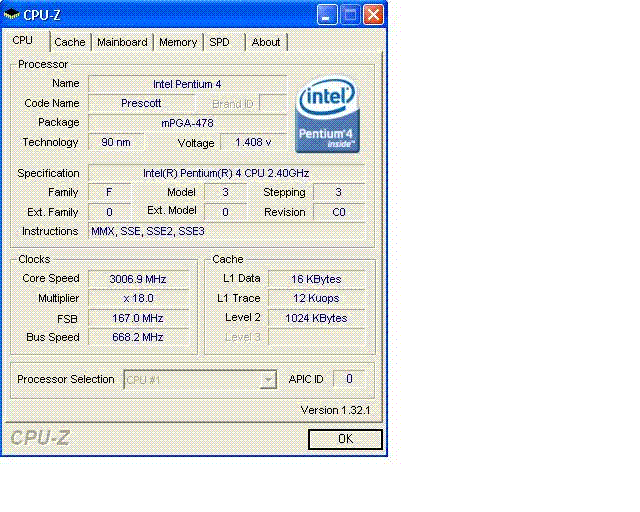Click the APIC ID value box
This screenshot has width=640, height=512.
point(349,379)
